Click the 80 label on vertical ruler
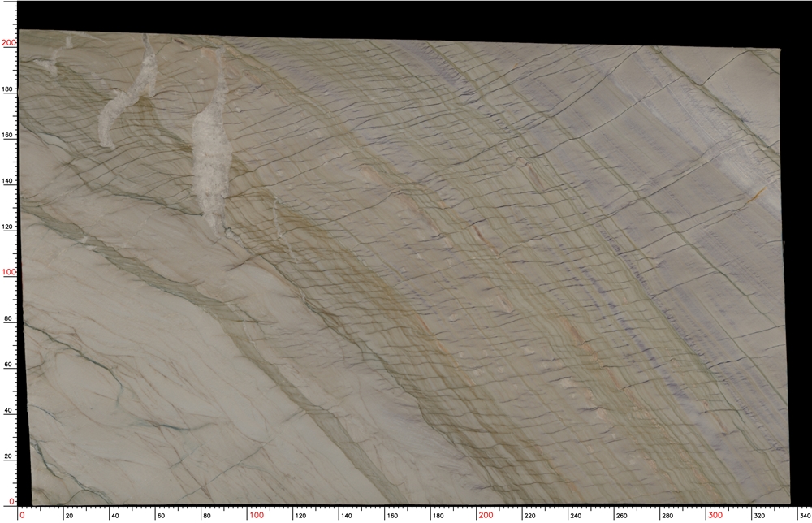 (8, 318)
